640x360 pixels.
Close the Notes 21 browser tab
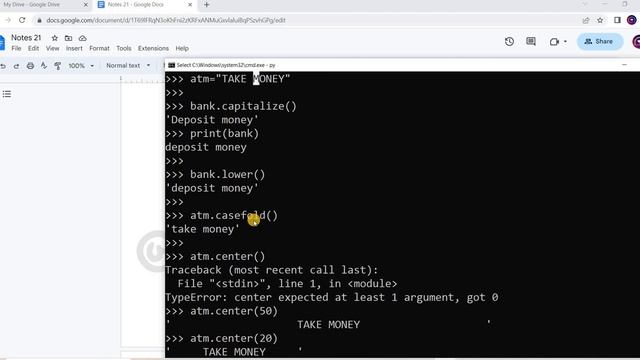tap(190, 5)
